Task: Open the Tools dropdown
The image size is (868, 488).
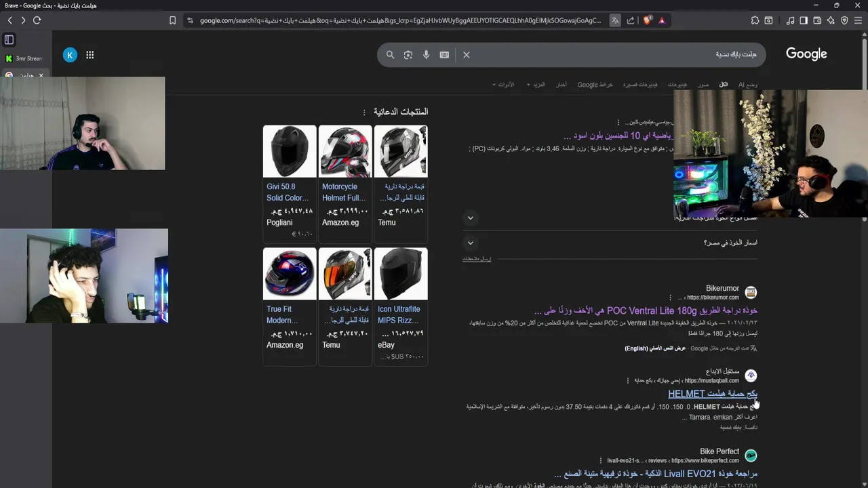Action: (x=504, y=85)
